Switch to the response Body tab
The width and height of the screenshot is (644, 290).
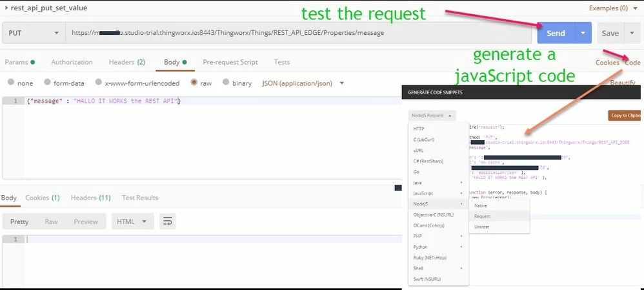(8, 198)
